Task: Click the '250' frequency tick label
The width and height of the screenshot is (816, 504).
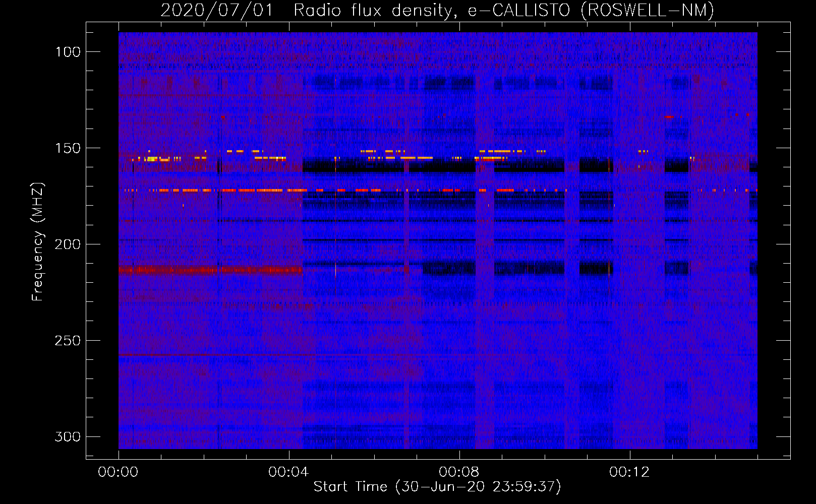Action: 68,341
